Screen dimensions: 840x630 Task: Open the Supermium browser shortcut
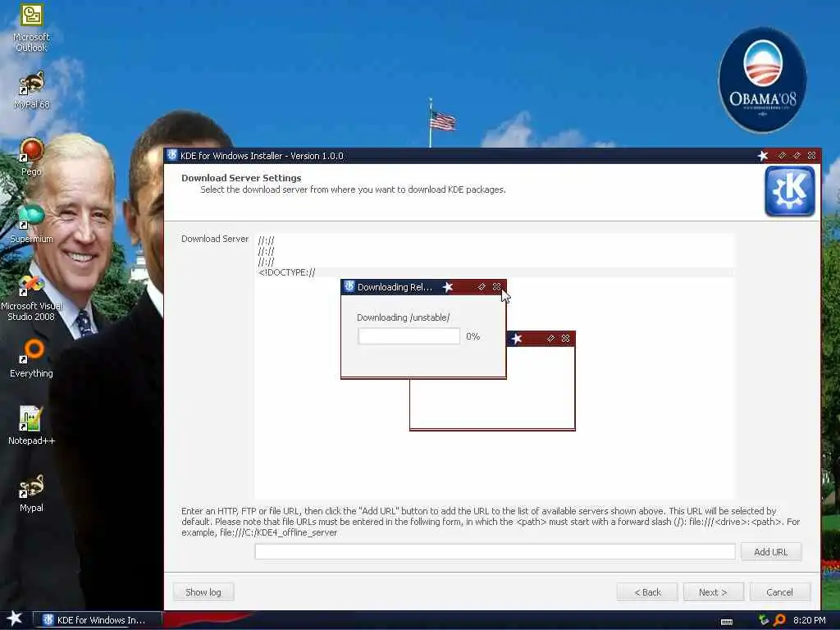[x=31, y=224]
